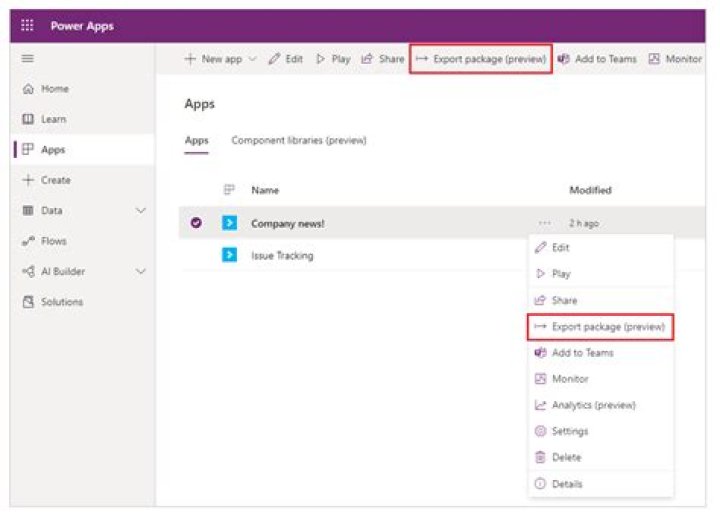Open the app launcher waffle icon

coord(27,26)
